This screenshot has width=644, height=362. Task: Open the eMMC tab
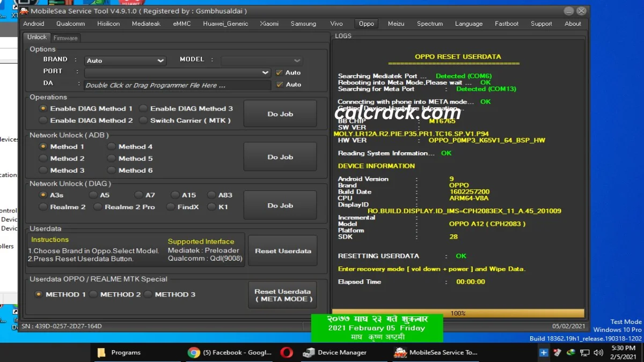pos(181,24)
